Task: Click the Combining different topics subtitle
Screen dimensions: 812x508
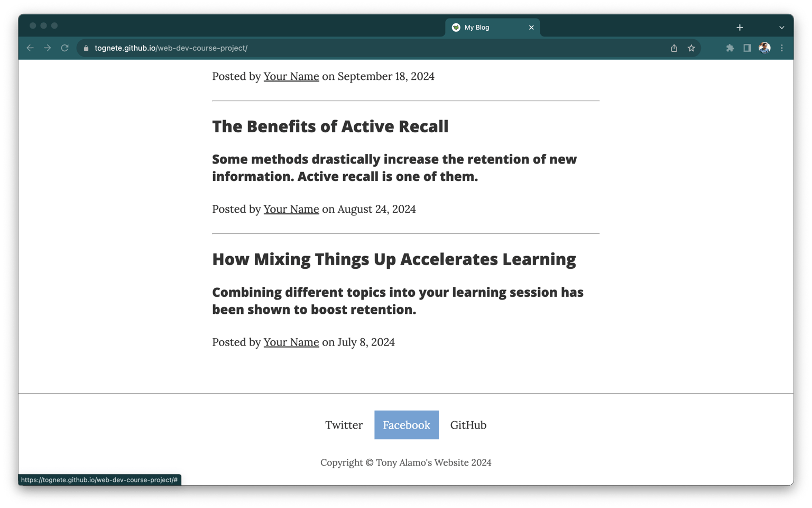Action: [x=398, y=301]
